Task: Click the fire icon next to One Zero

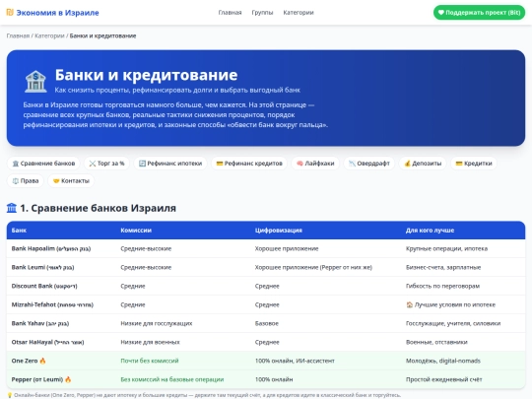Action: pyautogui.click(x=42, y=361)
